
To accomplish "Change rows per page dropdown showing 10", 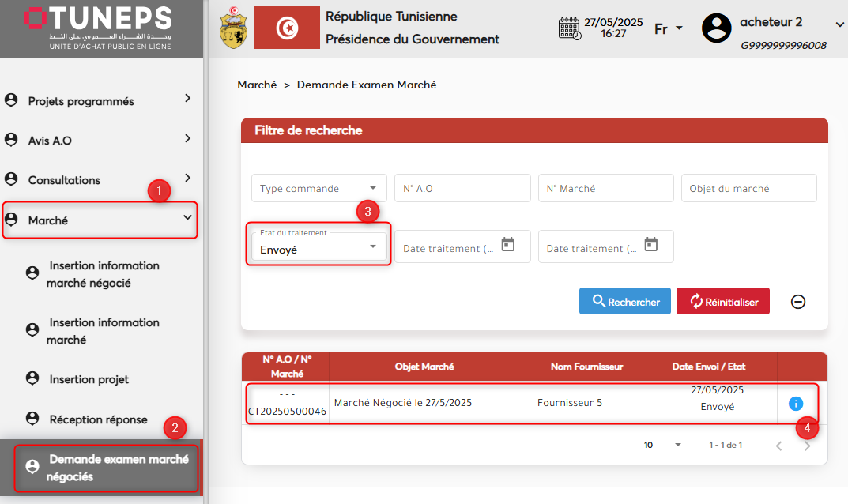I will coord(663,446).
